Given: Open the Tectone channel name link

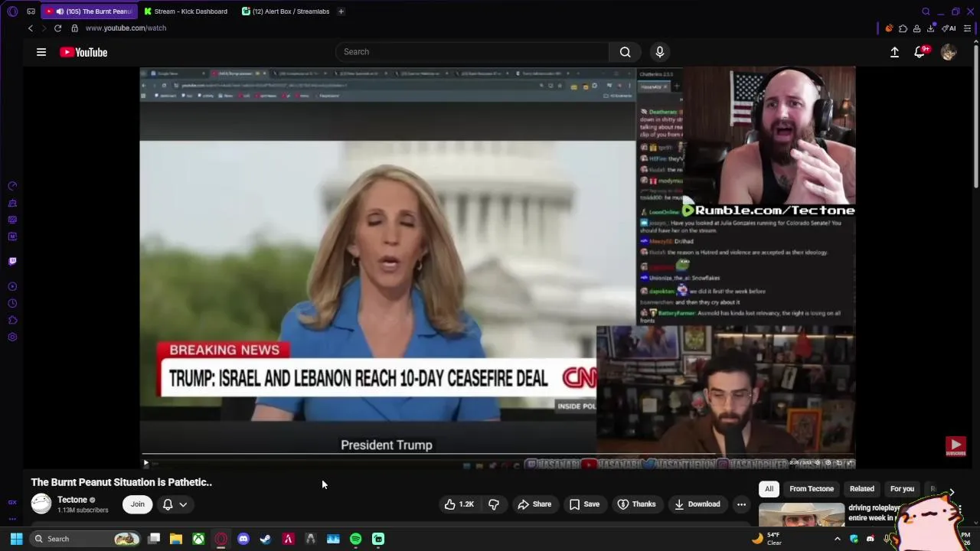Looking at the screenshot, I should coord(72,500).
